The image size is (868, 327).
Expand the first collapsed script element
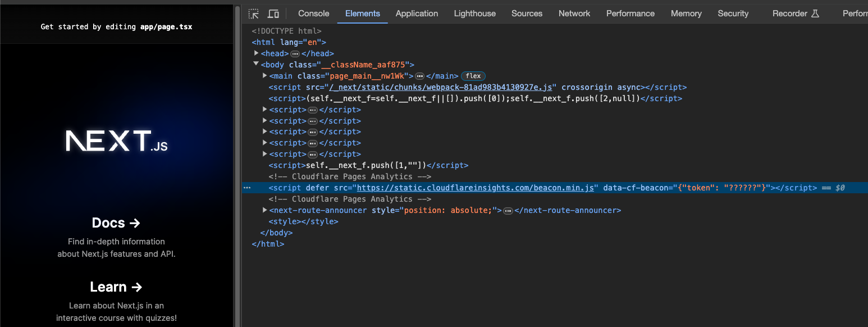(264, 109)
